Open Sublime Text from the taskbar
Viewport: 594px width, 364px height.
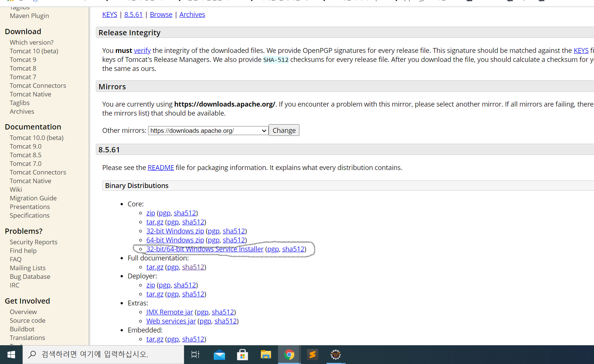tap(312, 355)
